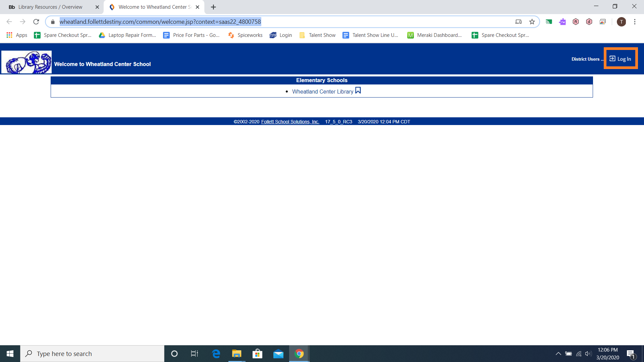644x362 pixels.
Task: Open the Chrome three-dot menu
Action: (635, 22)
